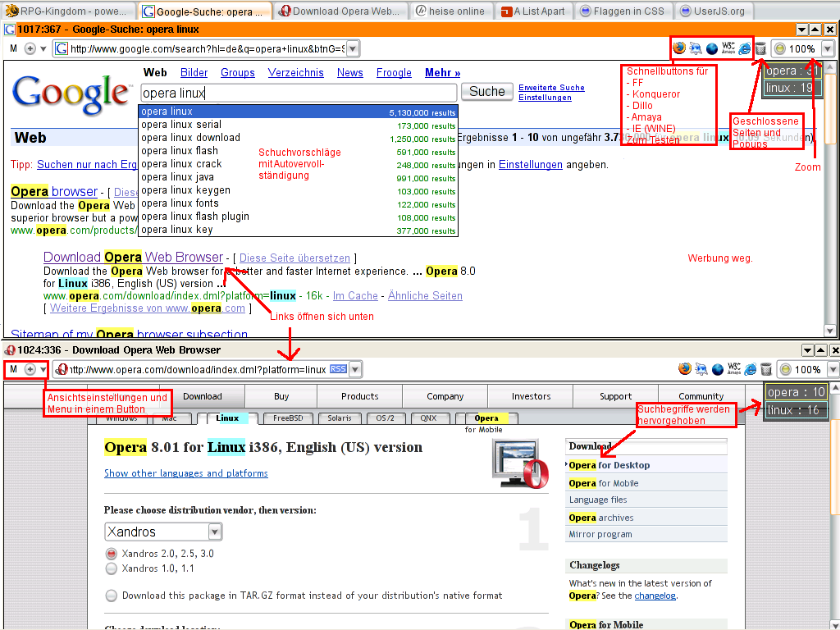Select QNX platform tab
The width and height of the screenshot is (840, 630).
(x=428, y=418)
